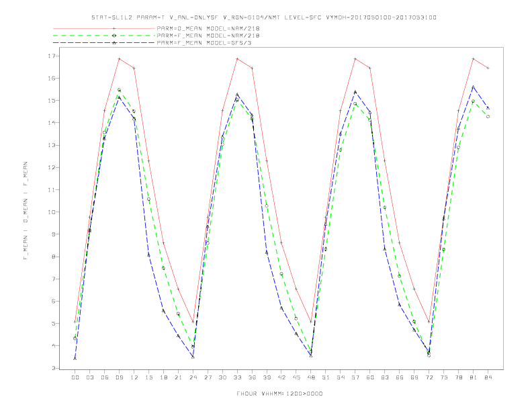This screenshot has width=532, height=411.
Task: Click y-axis tick label 7
Action: (53, 279)
